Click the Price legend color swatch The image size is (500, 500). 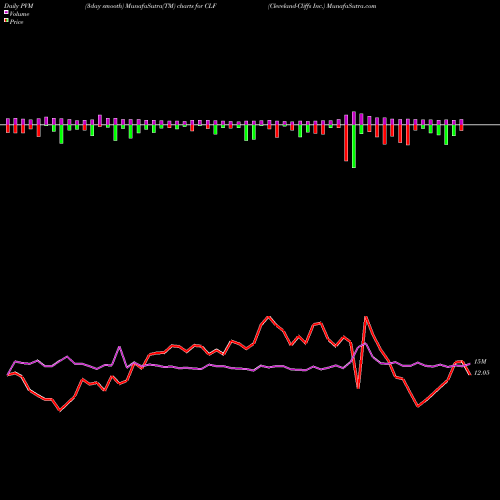click(x=6, y=20)
